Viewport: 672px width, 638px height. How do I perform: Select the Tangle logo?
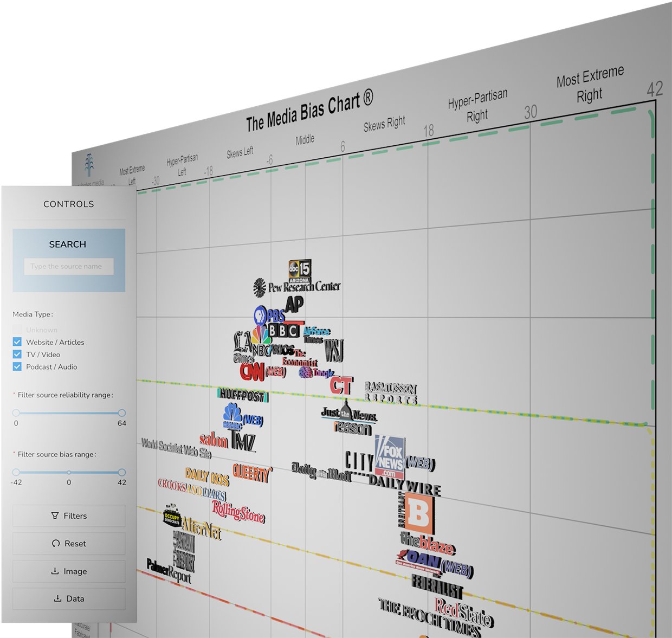coord(316,372)
